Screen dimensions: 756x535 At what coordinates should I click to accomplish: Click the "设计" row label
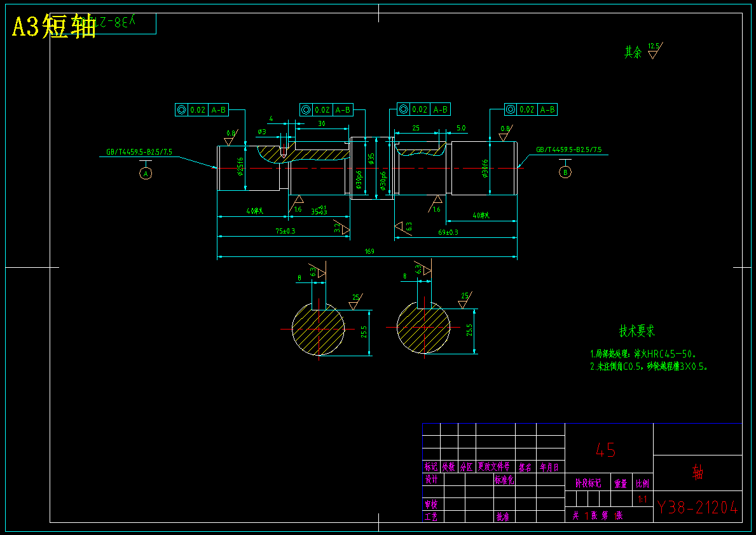(x=431, y=479)
